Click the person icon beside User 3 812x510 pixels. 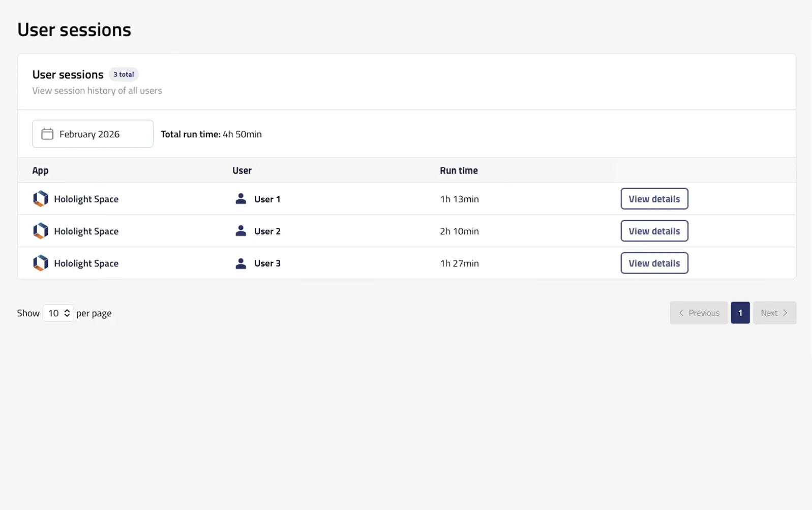240,263
